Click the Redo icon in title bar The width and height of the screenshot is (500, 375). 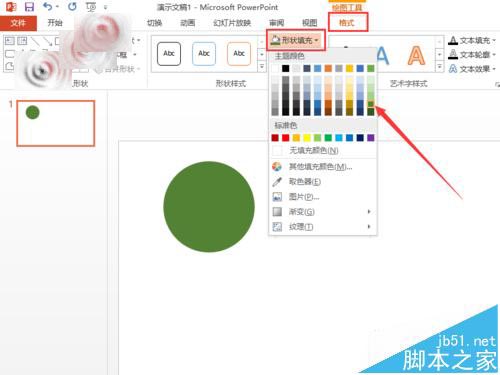tap(72, 6)
